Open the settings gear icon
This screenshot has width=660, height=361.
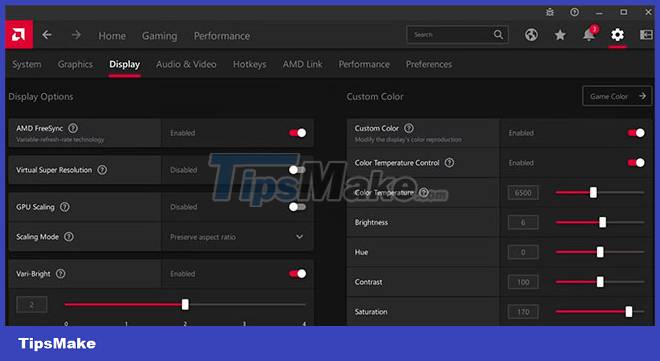point(617,35)
